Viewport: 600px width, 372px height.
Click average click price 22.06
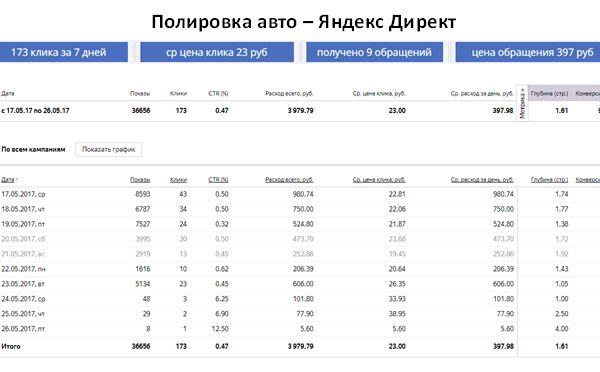pos(397,209)
